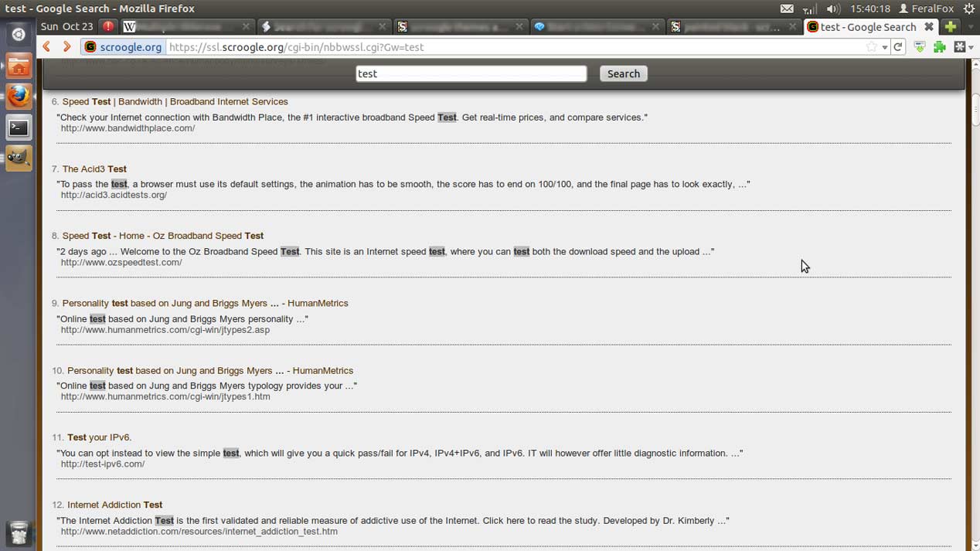The image size is (980, 551).
Task: Open the Internet Addiction Test result
Action: 114,505
